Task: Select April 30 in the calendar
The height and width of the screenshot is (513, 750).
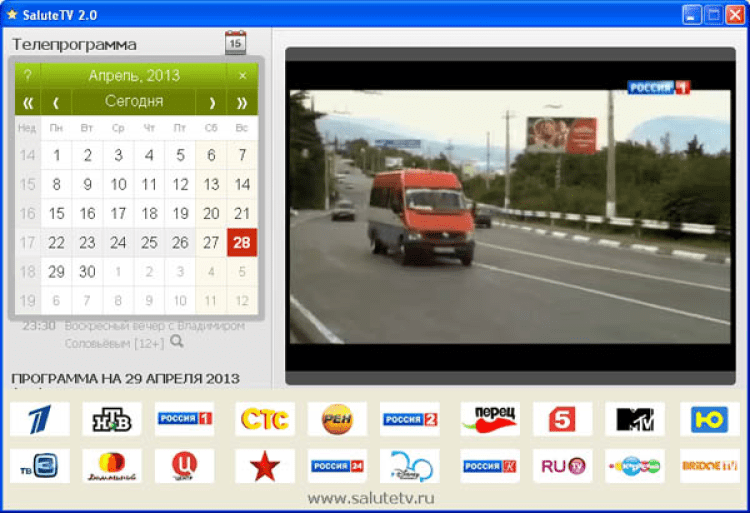Action: click(87, 272)
